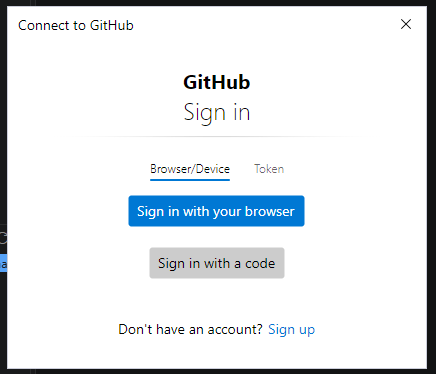Click the dark strip below the dialog
Viewport: 436px width, 374px height.
click(218, 372)
